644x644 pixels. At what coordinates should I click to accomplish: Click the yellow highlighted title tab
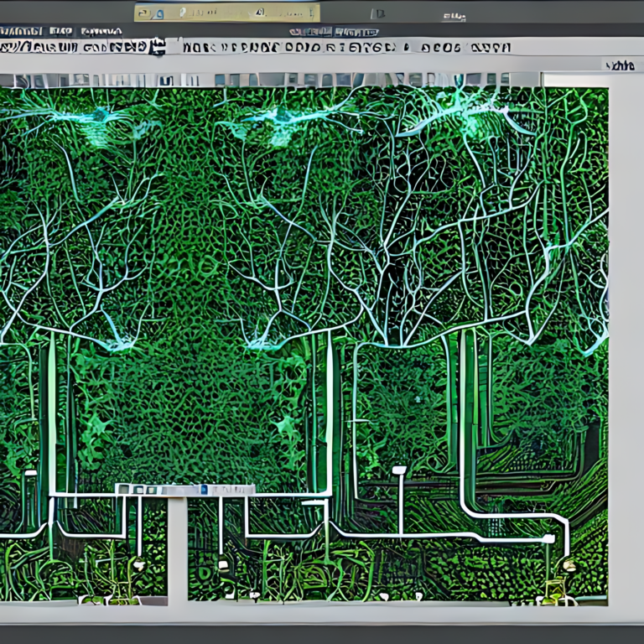[226, 13]
